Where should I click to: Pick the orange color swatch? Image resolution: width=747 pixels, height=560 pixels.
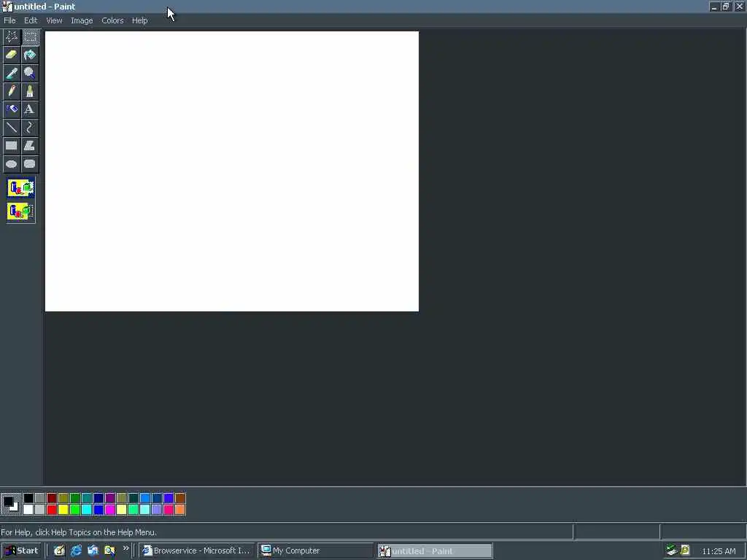tap(180, 510)
